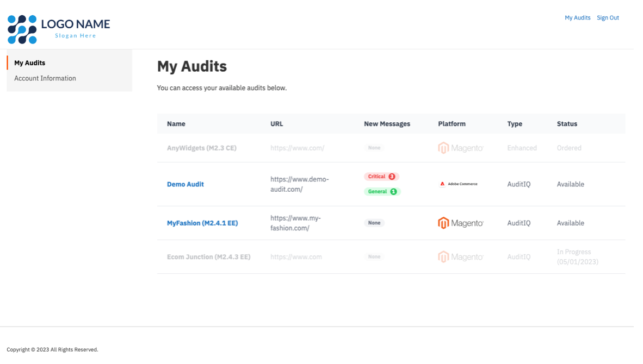Sign out of the account
The width and height of the screenshot is (643, 364).
[x=608, y=17]
